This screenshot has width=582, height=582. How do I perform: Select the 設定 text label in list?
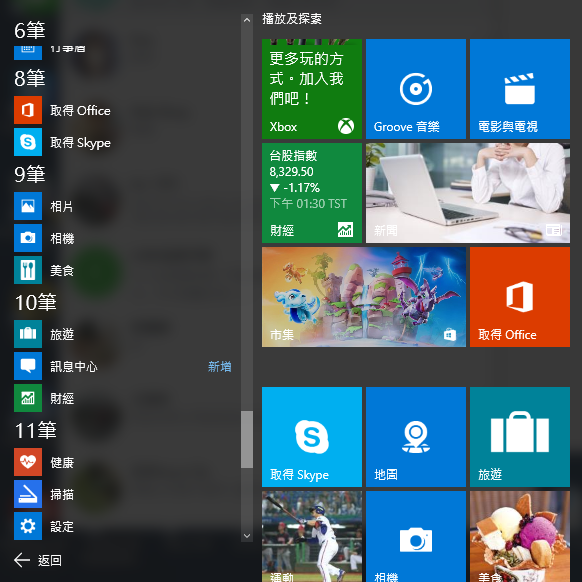(x=62, y=527)
